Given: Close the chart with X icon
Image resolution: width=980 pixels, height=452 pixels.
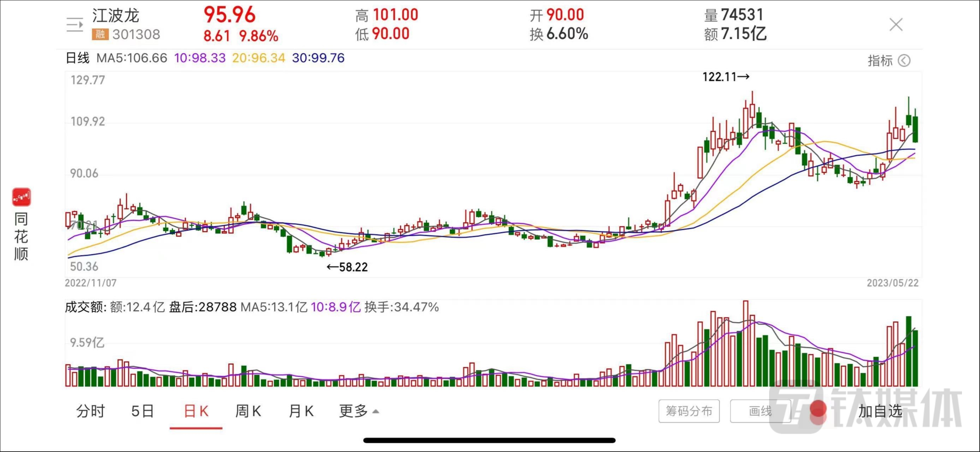Looking at the screenshot, I should coord(896,25).
